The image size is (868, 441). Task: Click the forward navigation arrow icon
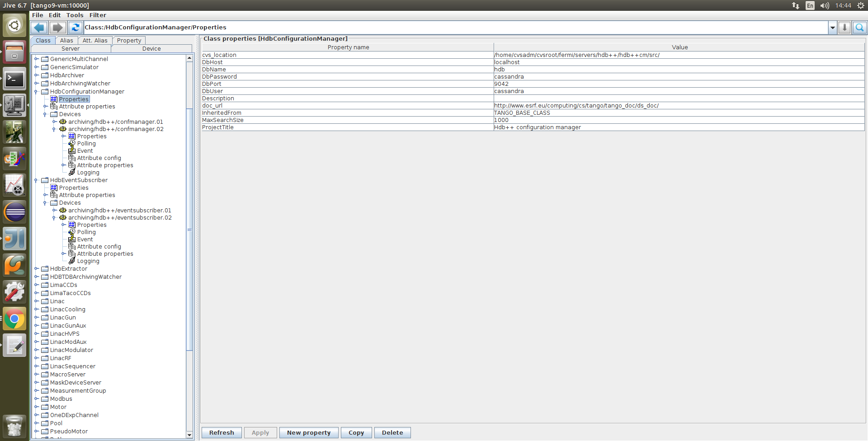click(57, 28)
